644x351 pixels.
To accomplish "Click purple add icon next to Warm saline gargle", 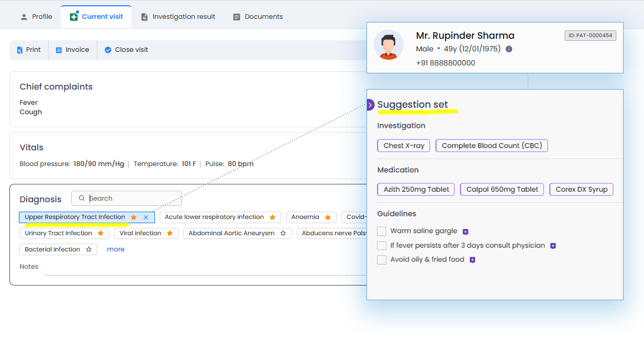I will click(465, 232).
